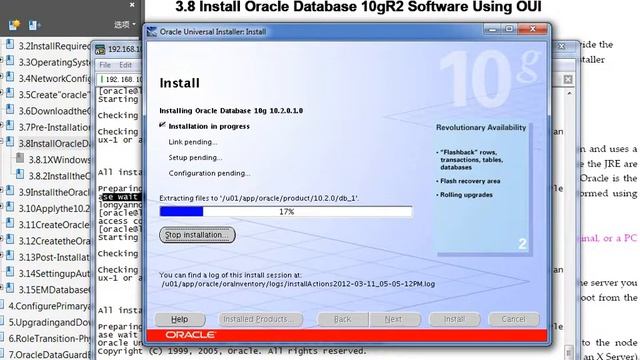Click the Install button at installer bottom

pyautogui.click(x=454, y=319)
